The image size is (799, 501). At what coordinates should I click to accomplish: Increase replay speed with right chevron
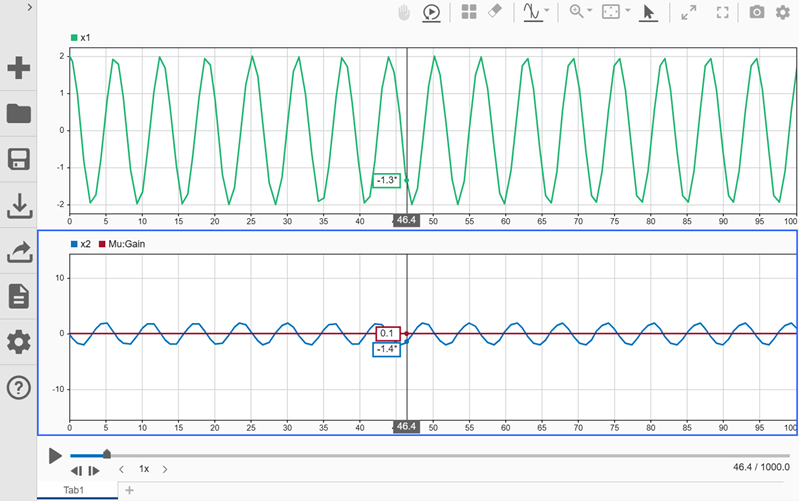click(165, 469)
